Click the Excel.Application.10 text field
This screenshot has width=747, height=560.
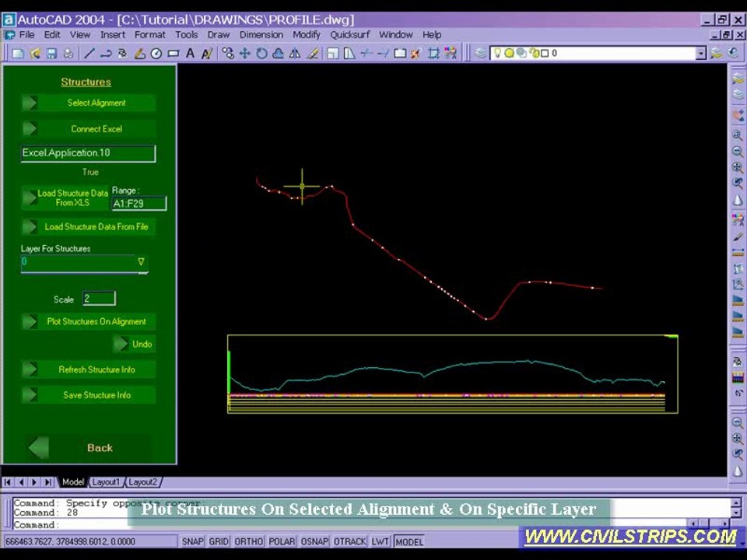tap(88, 153)
